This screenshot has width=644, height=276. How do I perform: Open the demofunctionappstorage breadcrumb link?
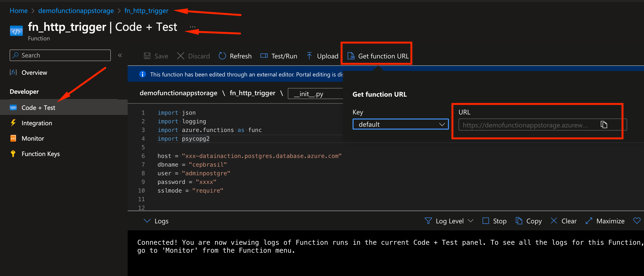(x=76, y=11)
